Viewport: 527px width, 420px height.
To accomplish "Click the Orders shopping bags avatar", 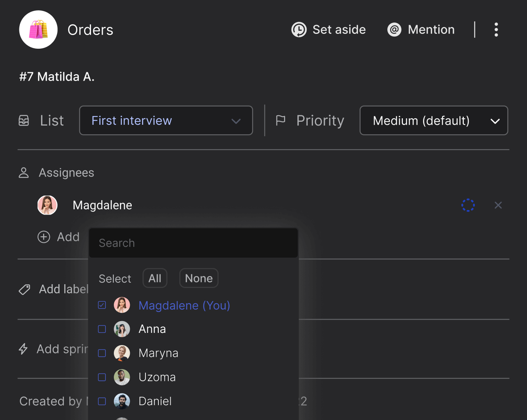I will click(x=38, y=29).
